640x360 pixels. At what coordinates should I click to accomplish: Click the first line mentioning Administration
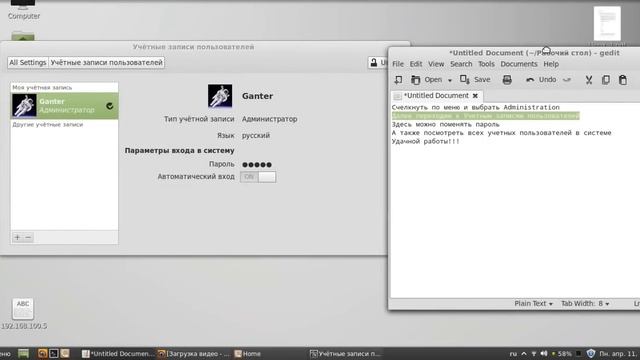pyautogui.click(x=476, y=107)
